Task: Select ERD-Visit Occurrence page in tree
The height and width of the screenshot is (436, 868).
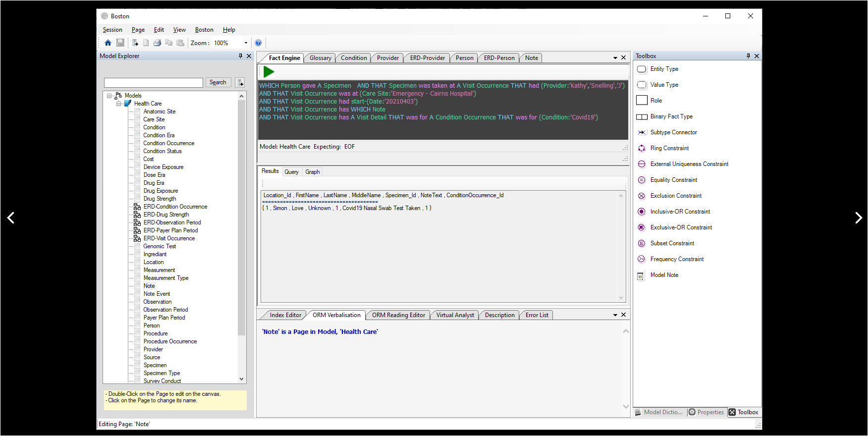Action: click(x=169, y=238)
